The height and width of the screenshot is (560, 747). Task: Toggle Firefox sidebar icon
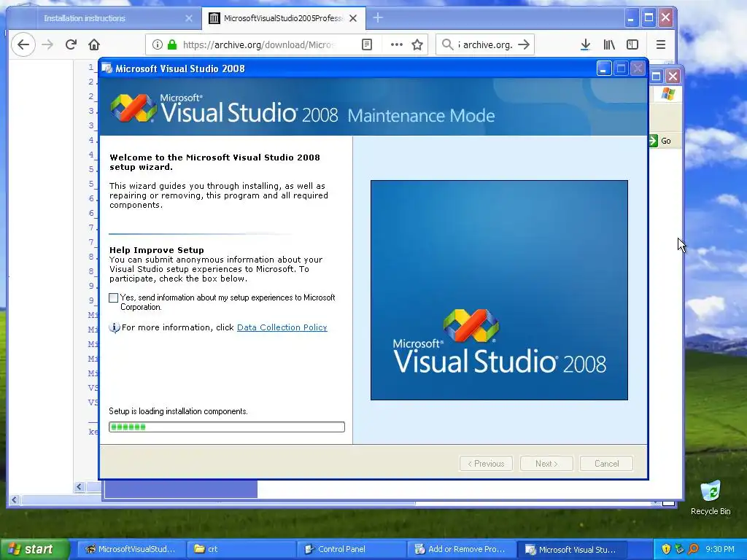pos(632,44)
